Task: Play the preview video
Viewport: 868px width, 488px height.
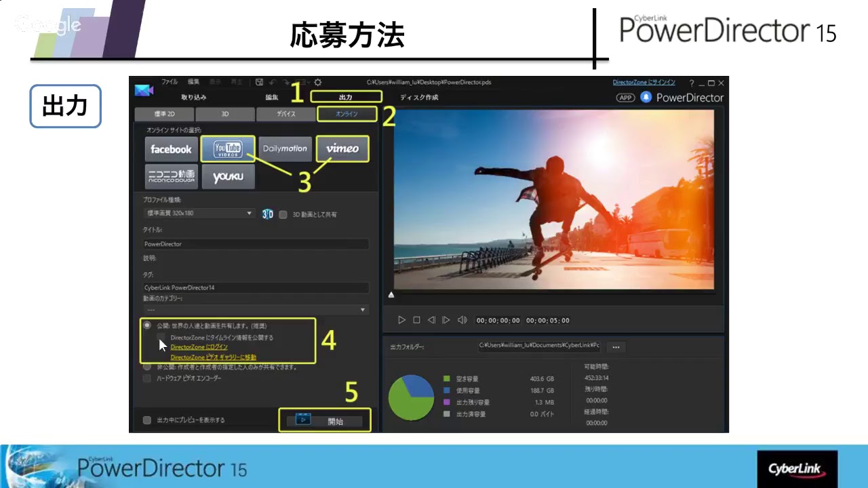Action: tap(401, 320)
